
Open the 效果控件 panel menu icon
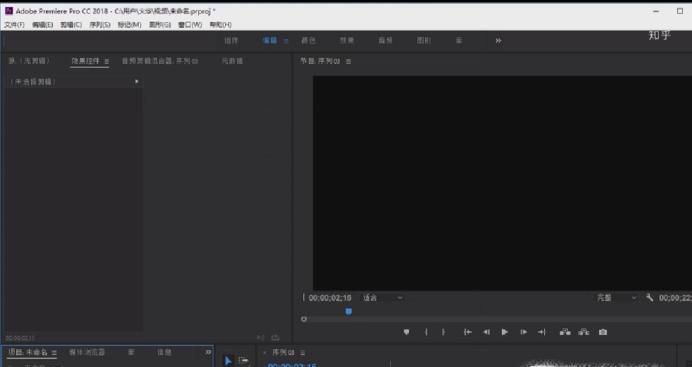[x=106, y=61]
